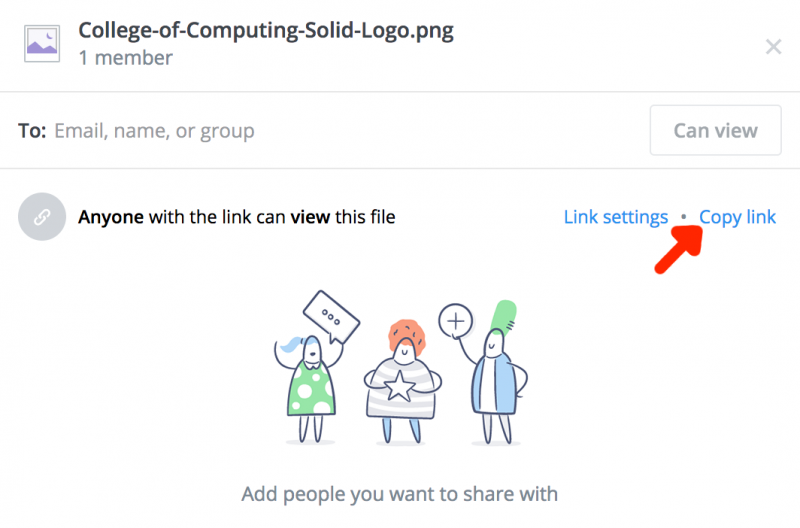This screenshot has height=528, width=800.
Task: Click the To: label
Action: (32, 131)
